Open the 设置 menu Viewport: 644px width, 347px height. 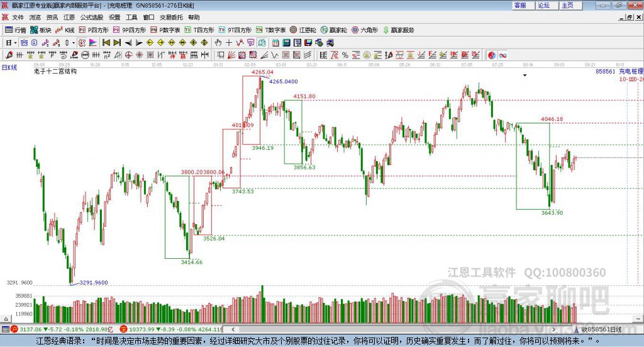tap(114, 17)
